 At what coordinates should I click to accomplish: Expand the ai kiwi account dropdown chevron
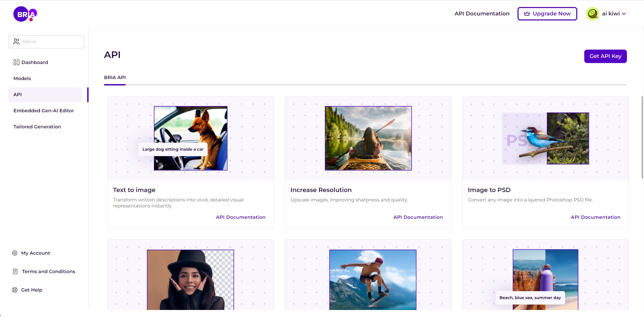point(624,14)
